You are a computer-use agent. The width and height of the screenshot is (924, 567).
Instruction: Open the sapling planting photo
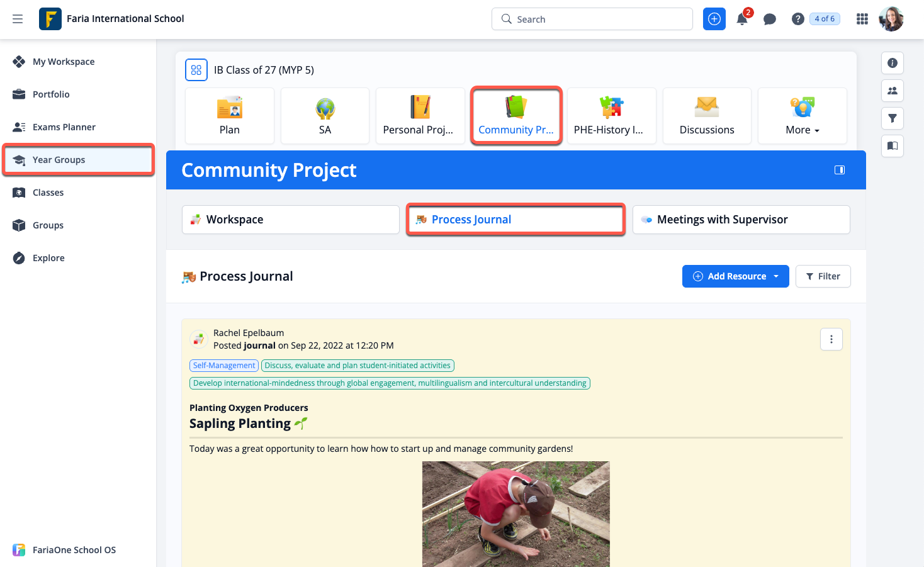(x=516, y=514)
